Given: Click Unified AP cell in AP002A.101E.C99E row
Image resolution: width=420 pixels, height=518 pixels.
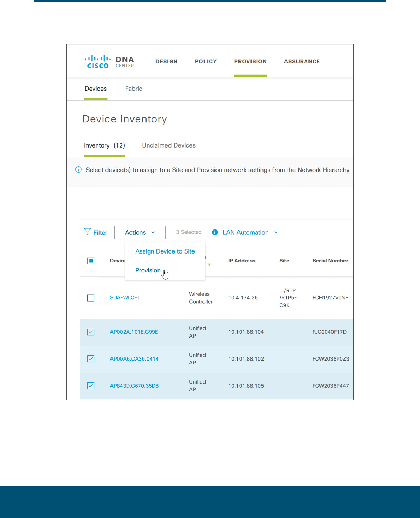Looking at the screenshot, I should point(197,332).
